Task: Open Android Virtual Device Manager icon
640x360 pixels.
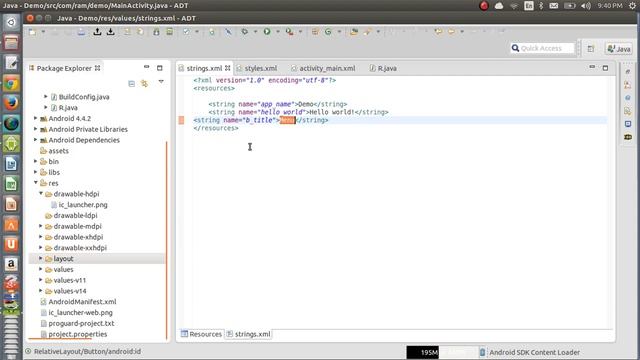Action: tap(169, 32)
